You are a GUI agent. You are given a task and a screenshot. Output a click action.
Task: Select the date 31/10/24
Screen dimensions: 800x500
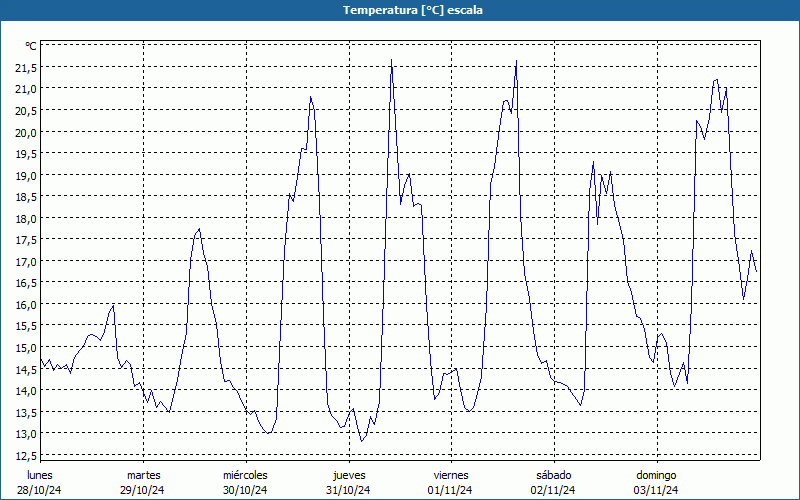click(x=348, y=490)
